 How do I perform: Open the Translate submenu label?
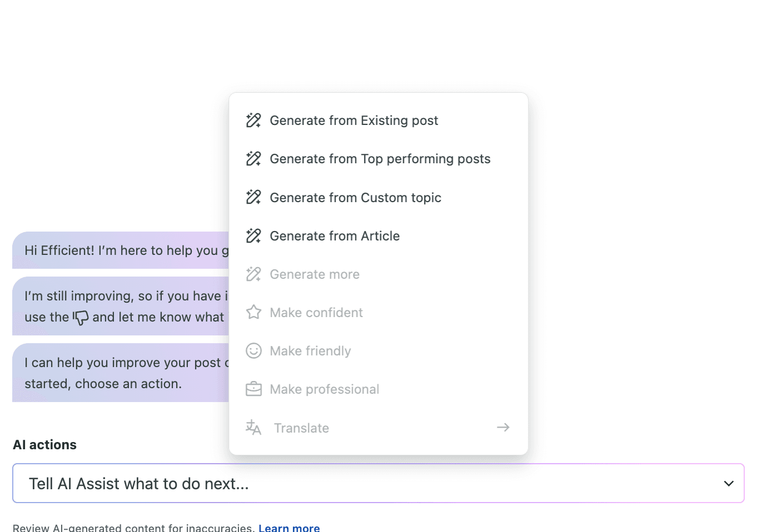(301, 428)
